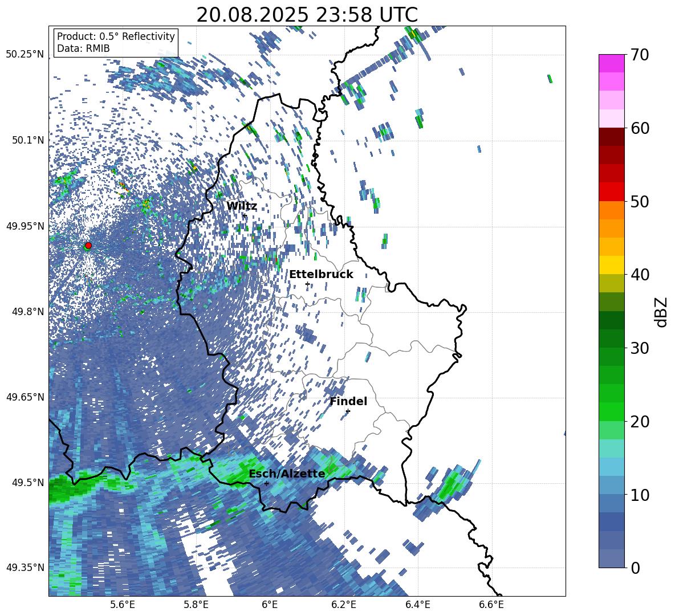
Task: Click the Findel cross marker
Action: (348, 411)
